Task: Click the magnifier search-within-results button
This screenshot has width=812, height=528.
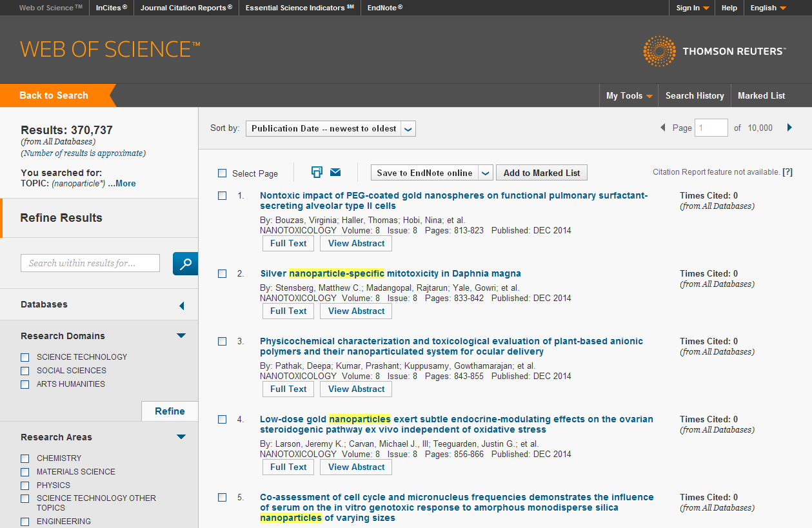Action: 185,263
